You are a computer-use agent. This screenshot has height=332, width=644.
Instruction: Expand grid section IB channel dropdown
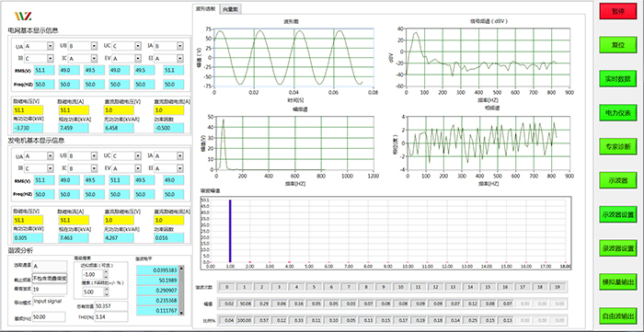tap(50, 59)
